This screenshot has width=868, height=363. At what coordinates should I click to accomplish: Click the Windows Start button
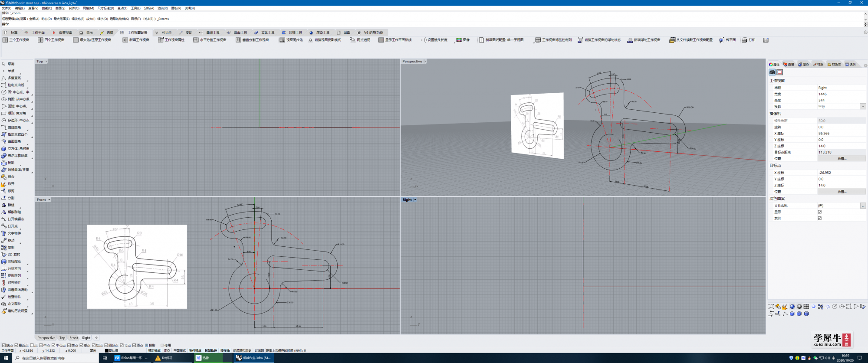click(6, 358)
